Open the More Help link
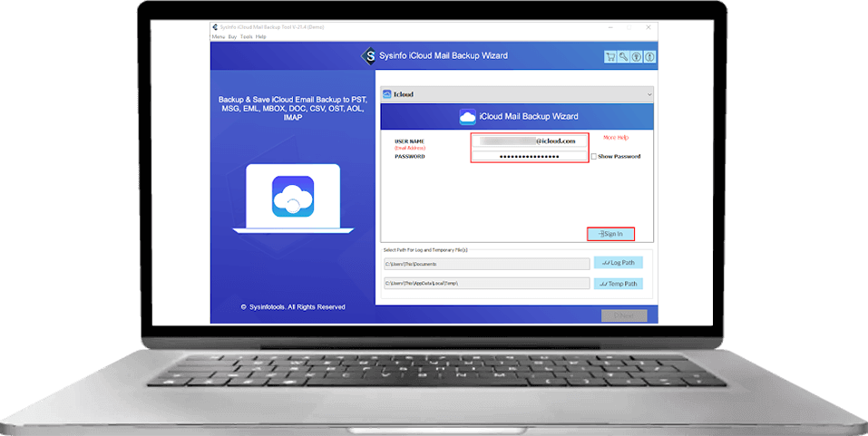 coord(616,137)
